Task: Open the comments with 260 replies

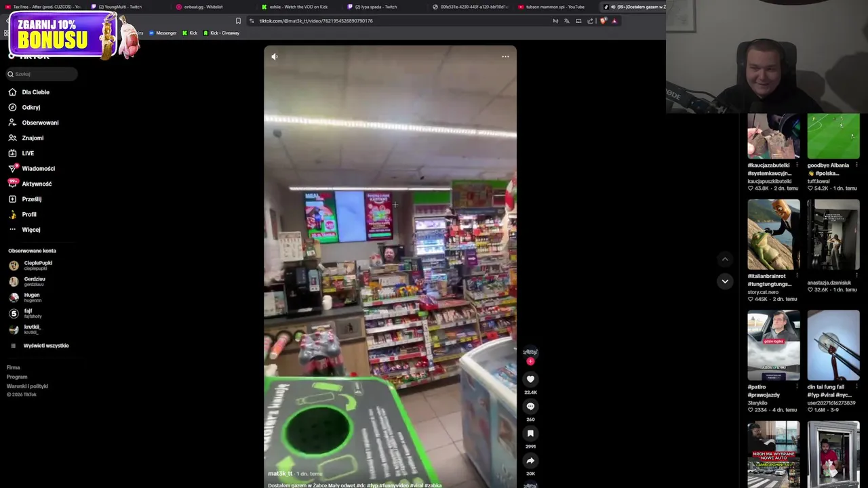Action: pyautogui.click(x=530, y=407)
